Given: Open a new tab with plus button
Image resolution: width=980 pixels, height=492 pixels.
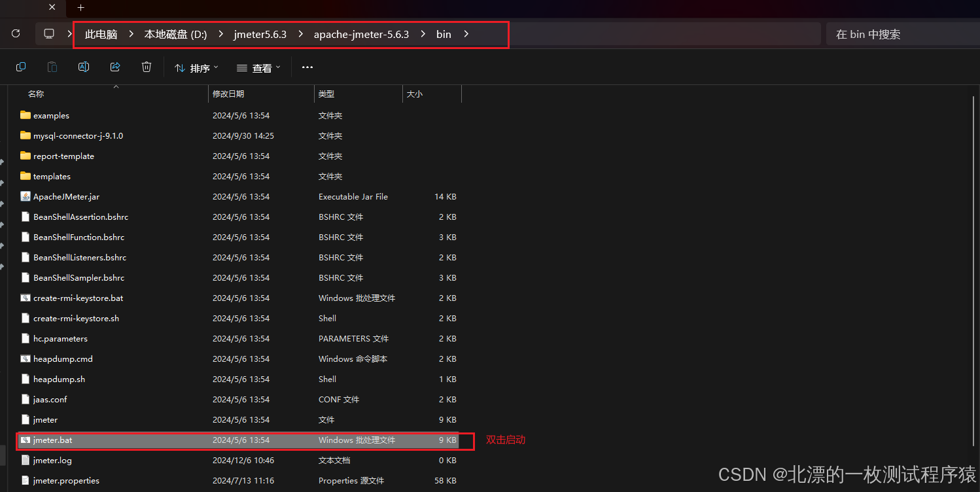Looking at the screenshot, I should (81, 8).
